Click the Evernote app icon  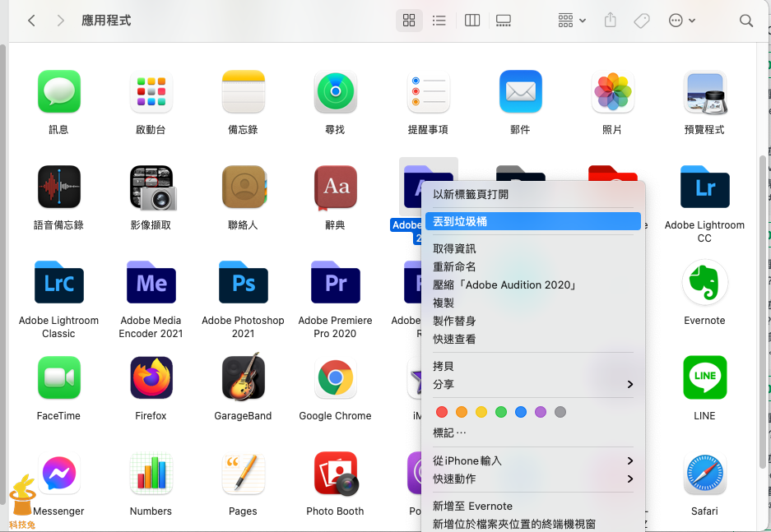tap(704, 282)
